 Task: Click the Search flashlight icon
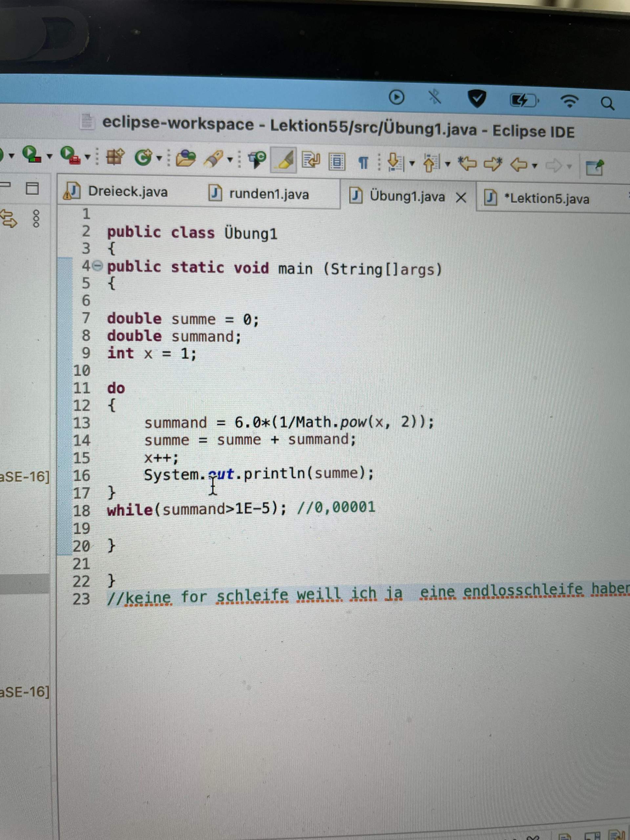pos(214,159)
